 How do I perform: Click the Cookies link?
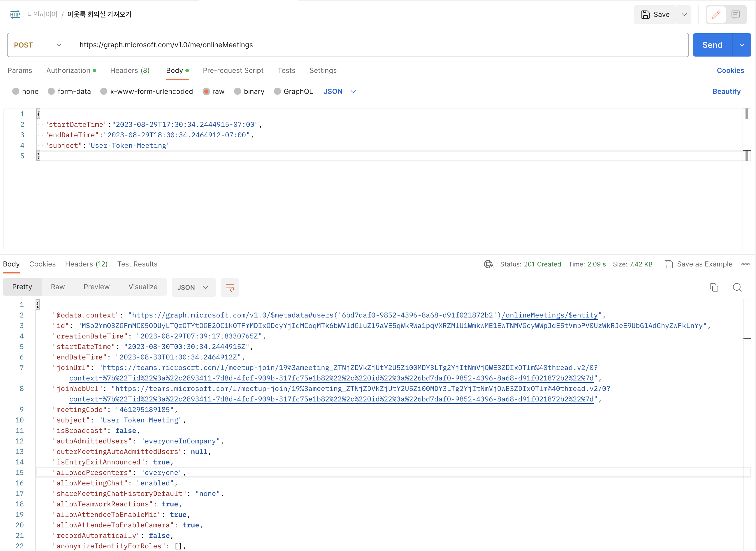pos(730,70)
